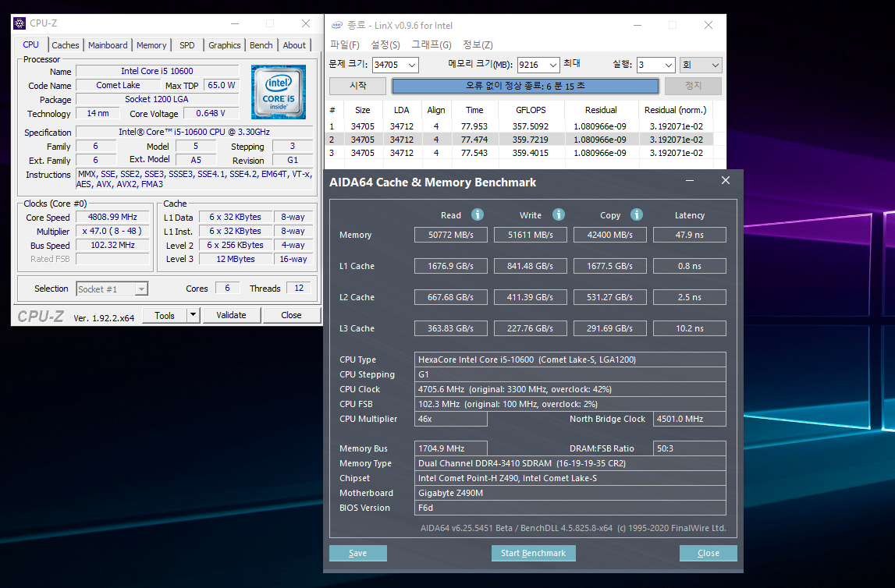Switch to the Caches tab
This screenshot has height=588, width=895.
(66, 45)
